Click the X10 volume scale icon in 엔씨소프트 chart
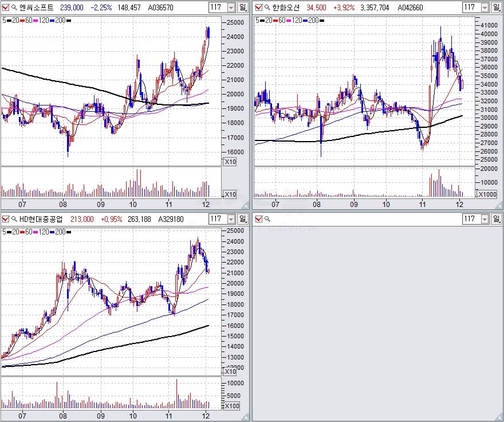The height and width of the screenshot is (422, 504). 229,194
